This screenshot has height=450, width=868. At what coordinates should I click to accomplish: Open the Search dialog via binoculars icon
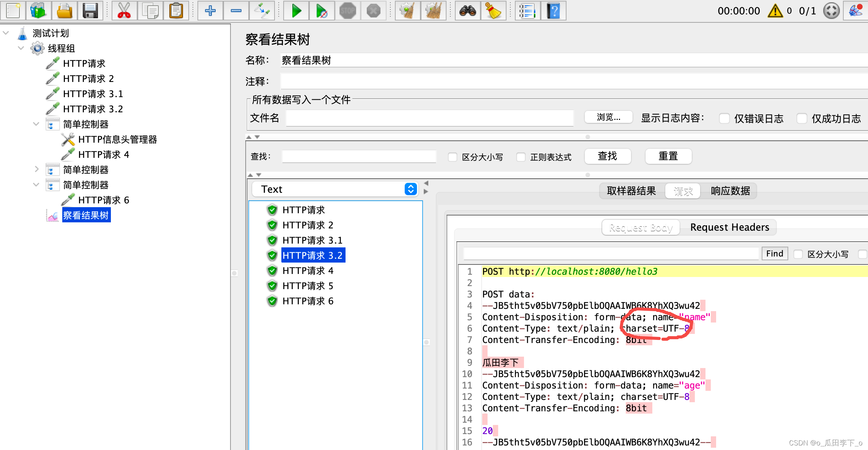[x=467, y=11]
